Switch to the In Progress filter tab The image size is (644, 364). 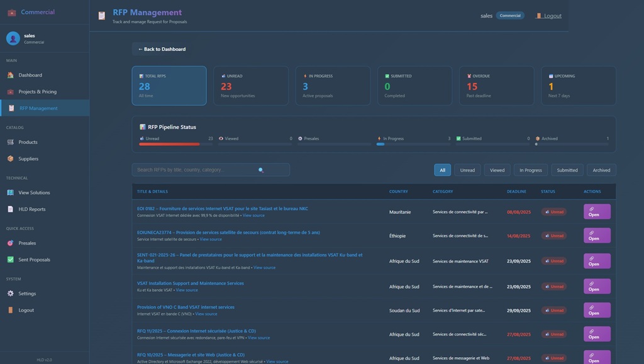[x=531, y=170]
